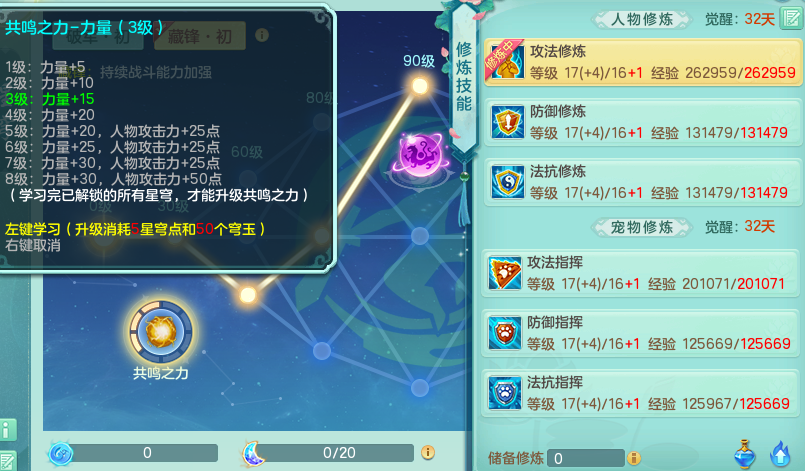Switch to the 修炼技能 vertical tab
Viewport: 805px width, 471px height.
(464, 77)
